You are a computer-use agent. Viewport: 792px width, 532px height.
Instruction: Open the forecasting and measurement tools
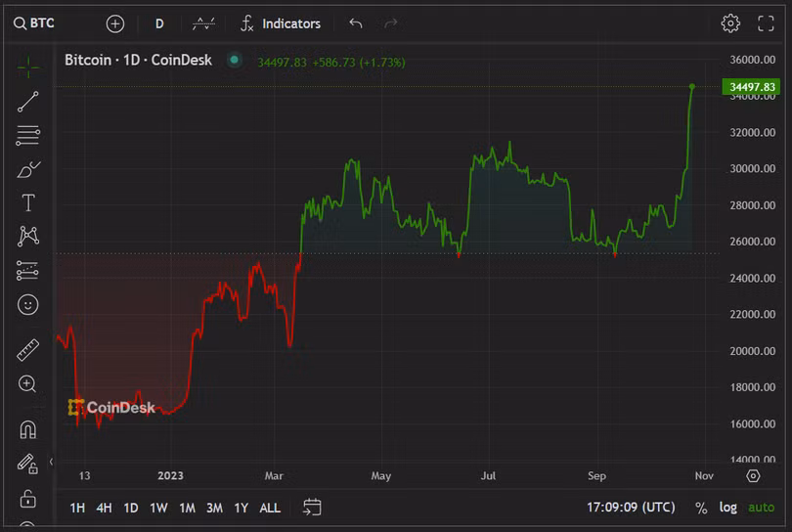pos(27,270)
